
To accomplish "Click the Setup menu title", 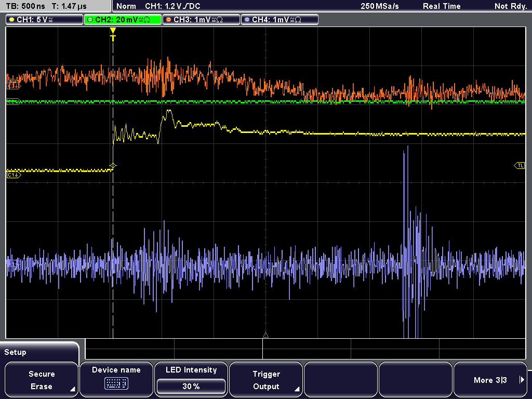I will (x=15, y=352).
